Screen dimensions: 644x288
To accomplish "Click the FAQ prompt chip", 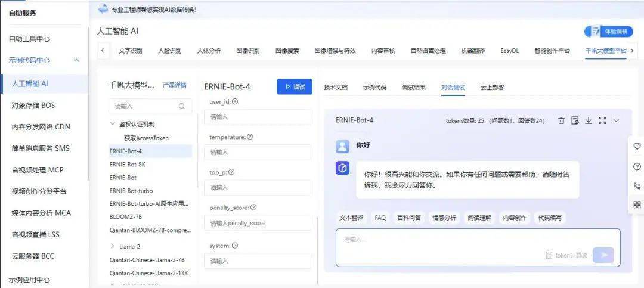I will click(380, 218).
